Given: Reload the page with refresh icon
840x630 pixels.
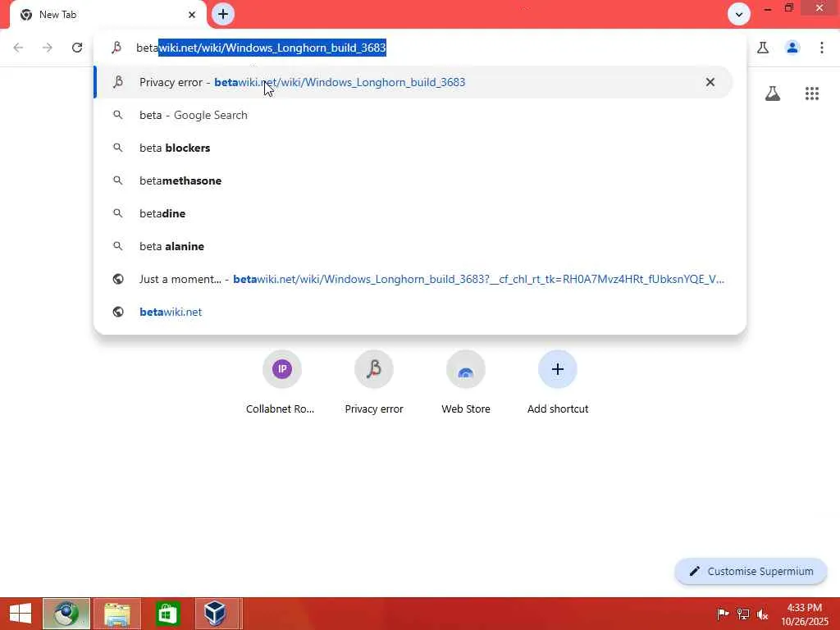Looking at the screenshot, I should click(x=77, y=48).
